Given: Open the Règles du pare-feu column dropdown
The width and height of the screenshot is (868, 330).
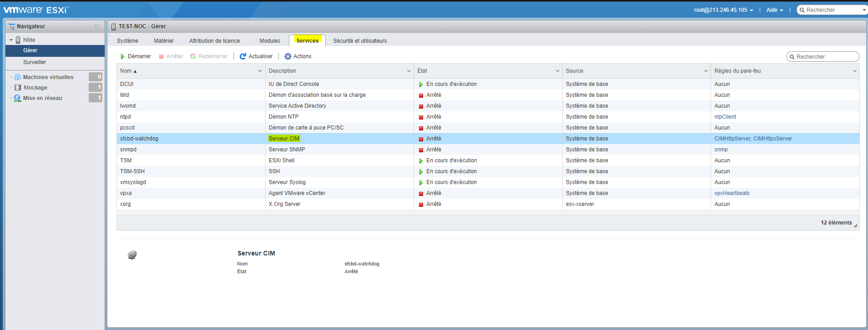Looking at the screenshot, I should [x=854, y=71].
